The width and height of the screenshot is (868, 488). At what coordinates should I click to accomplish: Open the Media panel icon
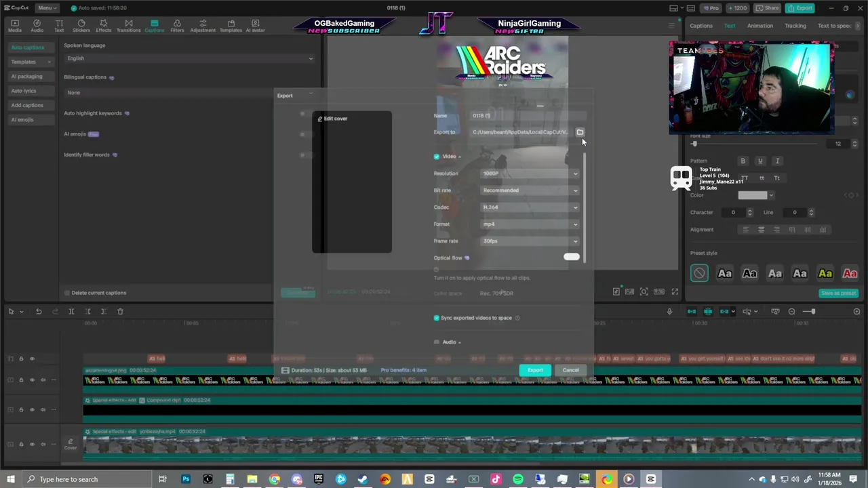click(x=14, y=26)
